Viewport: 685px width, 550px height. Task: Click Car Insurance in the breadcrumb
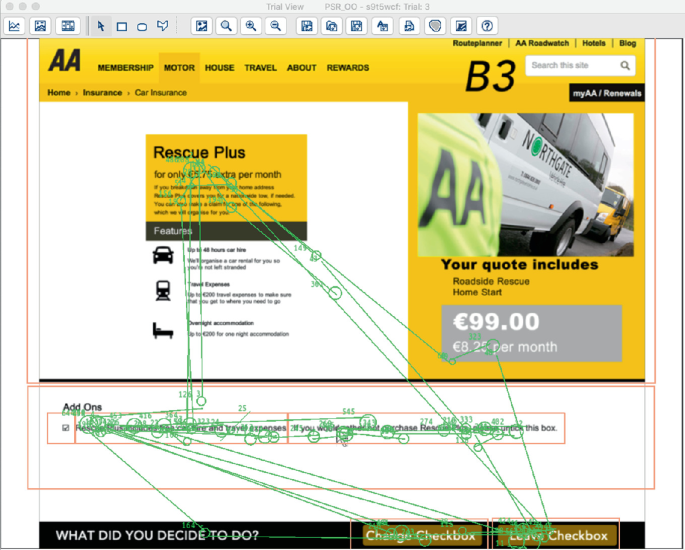click(160, 93)
